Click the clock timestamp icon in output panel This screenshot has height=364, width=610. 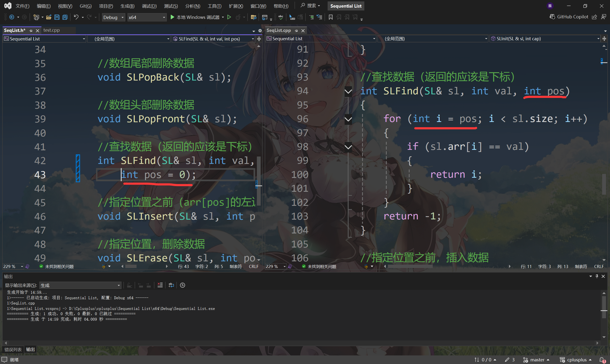click(183, 285)
